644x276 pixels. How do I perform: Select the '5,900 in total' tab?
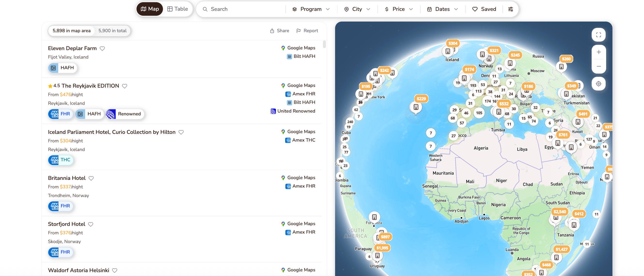pyautogui.click(x=113, y=31)
